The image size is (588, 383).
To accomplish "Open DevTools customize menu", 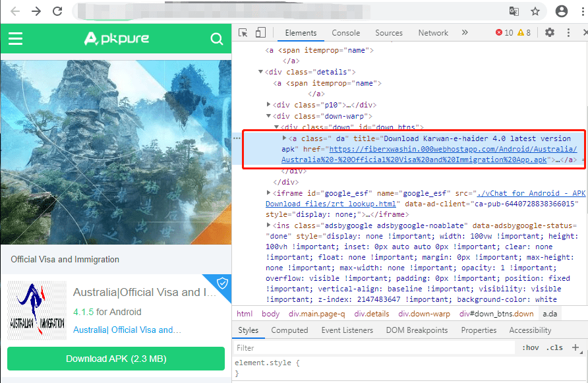I will (568, 33).
